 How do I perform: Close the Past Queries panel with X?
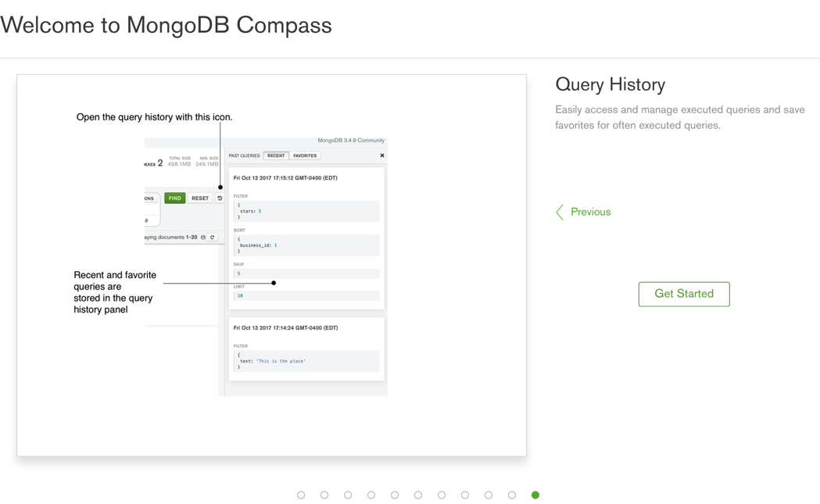pyautogui.click(x=382, y=155)
